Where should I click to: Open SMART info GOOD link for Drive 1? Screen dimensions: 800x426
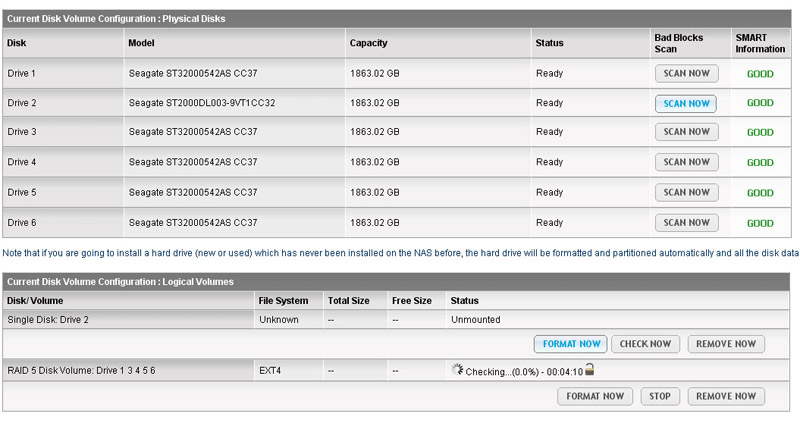760,74
